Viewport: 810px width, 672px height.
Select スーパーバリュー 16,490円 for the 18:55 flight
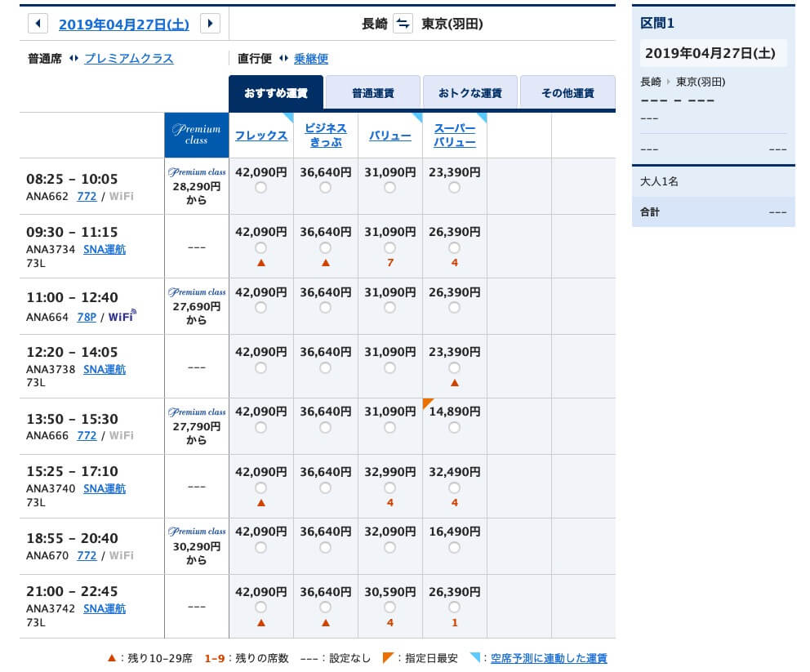click(x=454, y=548)
